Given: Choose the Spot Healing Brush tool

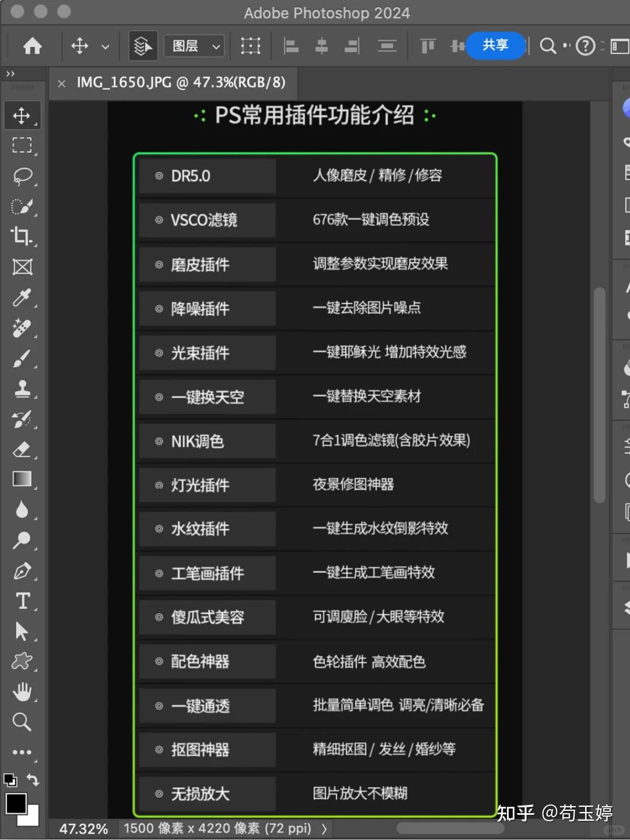Looking at the screenshot, I should 22,328.
